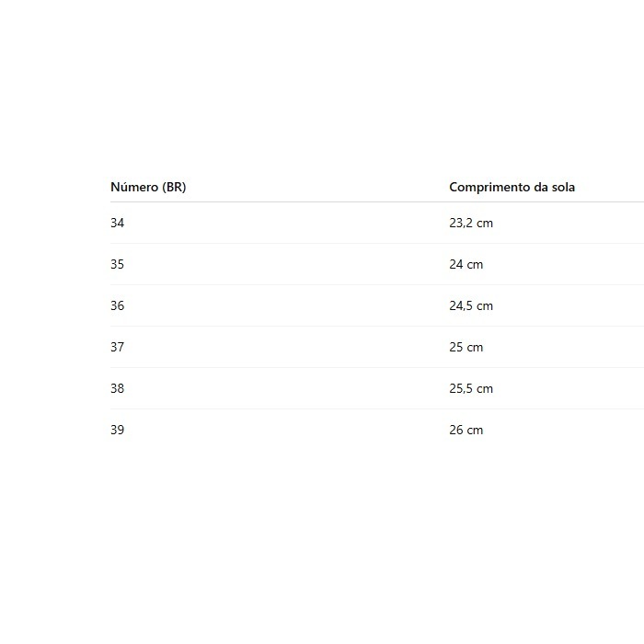This screenshot has height=644, width=644.
Task: Select size 36 in the table
Action: click(x=117, y=305)
